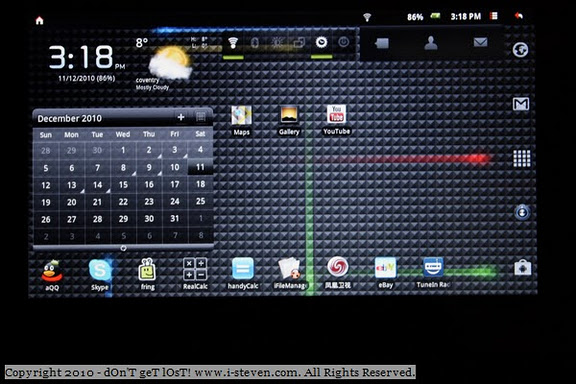The width and height of the screenshot is (576, 384).
Task: Launch the YouTube app
Action: (336, 120)
